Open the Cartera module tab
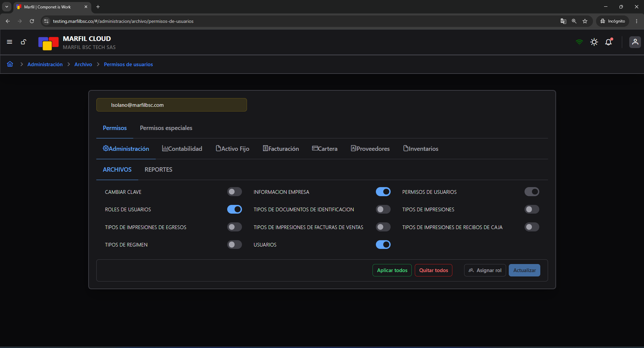 click(325, 148)
